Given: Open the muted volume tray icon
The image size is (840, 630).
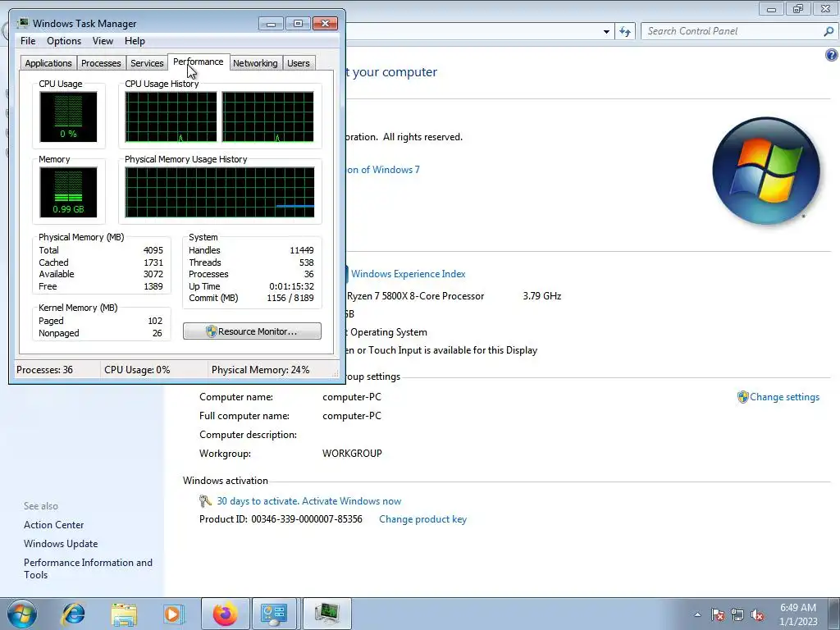Looking at the screenshot, I should pyautogui.click(x=757, y=614).
